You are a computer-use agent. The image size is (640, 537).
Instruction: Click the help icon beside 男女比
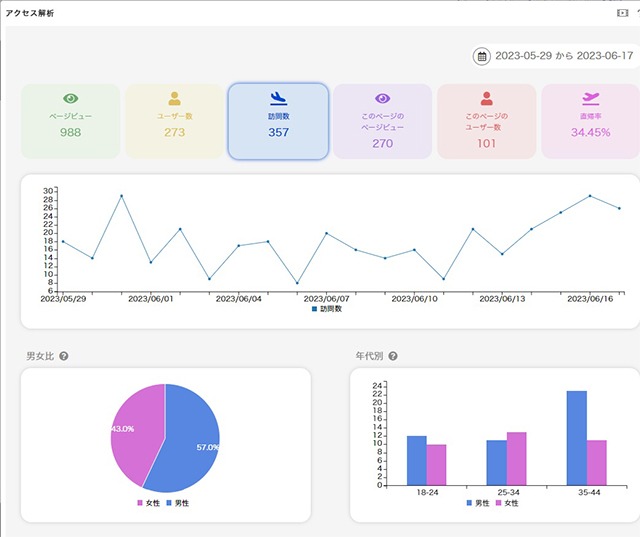point(64,356)
